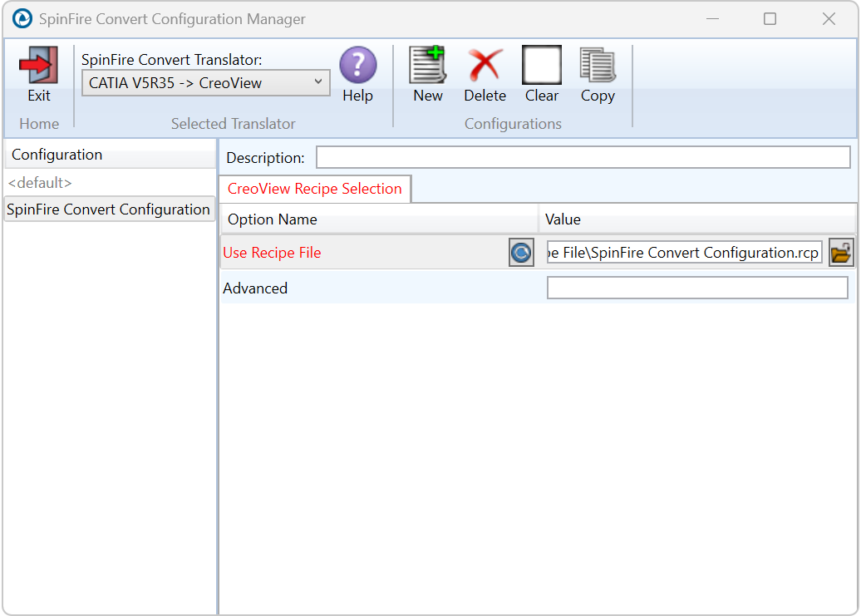The height and width of the screenshot is (616, 861).
Task: Click the circular reset icon beside Use Recipe File
Action: (x=521, y=253)
